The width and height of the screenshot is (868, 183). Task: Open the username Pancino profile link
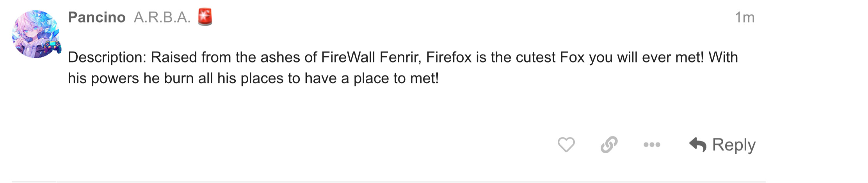coord(96,18)
